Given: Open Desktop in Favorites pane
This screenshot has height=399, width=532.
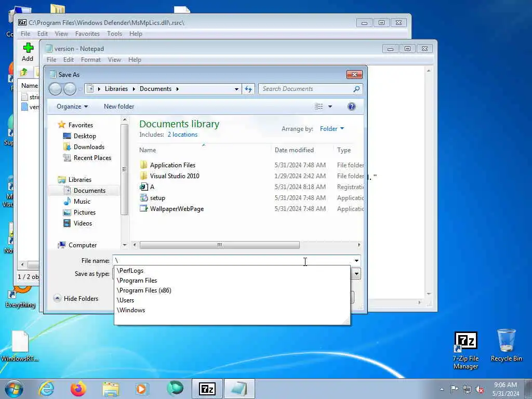Looking at the screenshot, I should [85, 136].
